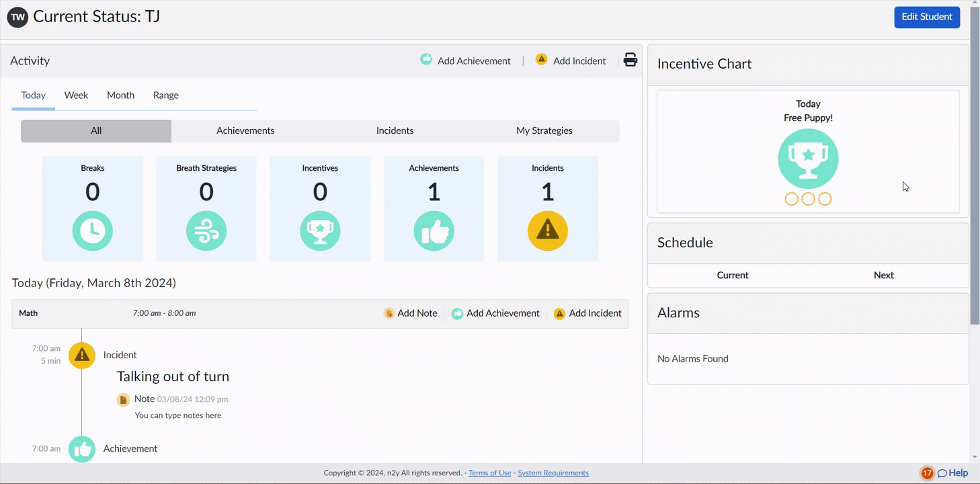Screen dimensions: 980x484
Task: Switch to the Month tab
Action: [120, 95]
